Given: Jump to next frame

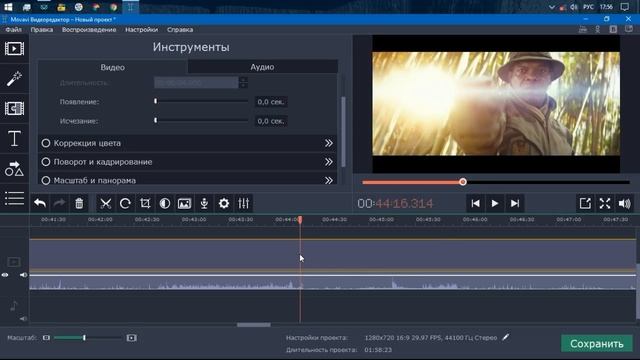Looking at the screenshot, I should 515,203.
